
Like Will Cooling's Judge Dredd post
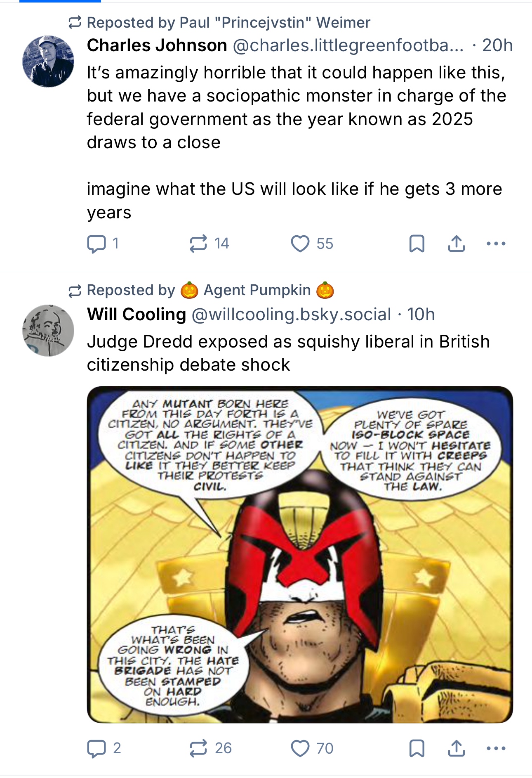pyautogui.click(x=300, y=748)
